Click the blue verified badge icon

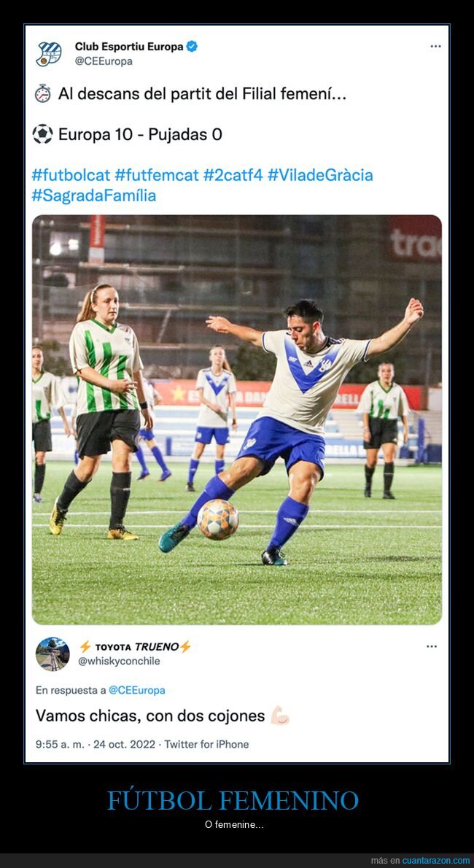192,47
